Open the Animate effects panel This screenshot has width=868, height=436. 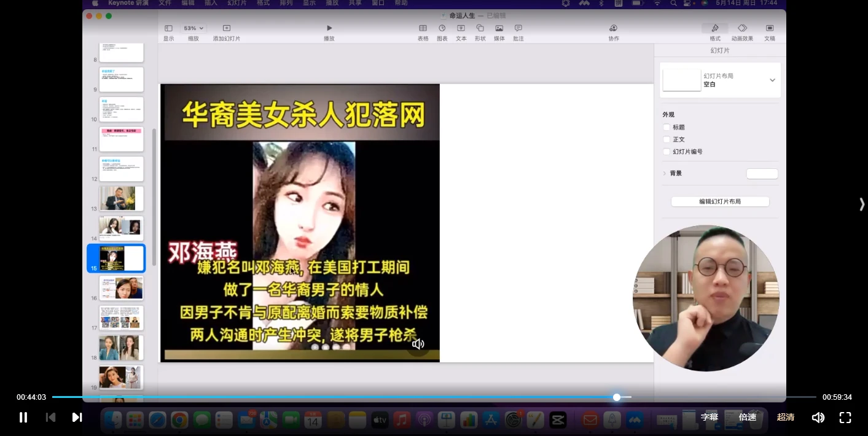click(742, 28)
